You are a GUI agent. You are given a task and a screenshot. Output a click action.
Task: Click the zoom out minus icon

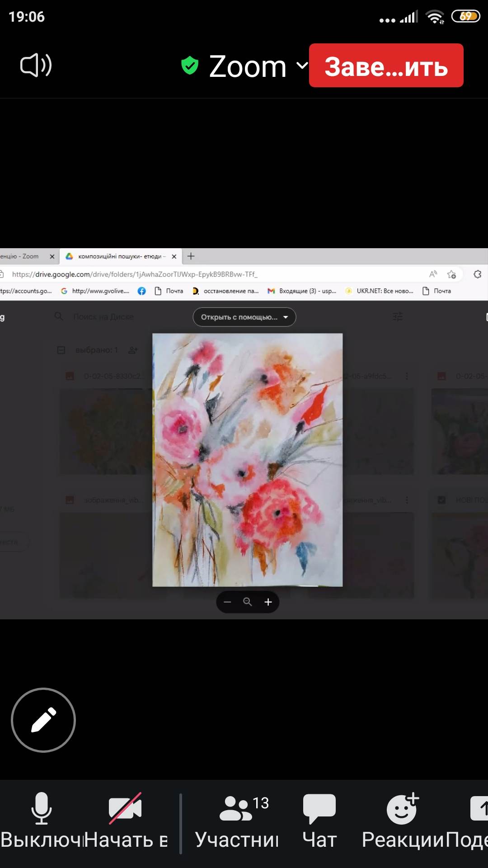tap(227, 602)
